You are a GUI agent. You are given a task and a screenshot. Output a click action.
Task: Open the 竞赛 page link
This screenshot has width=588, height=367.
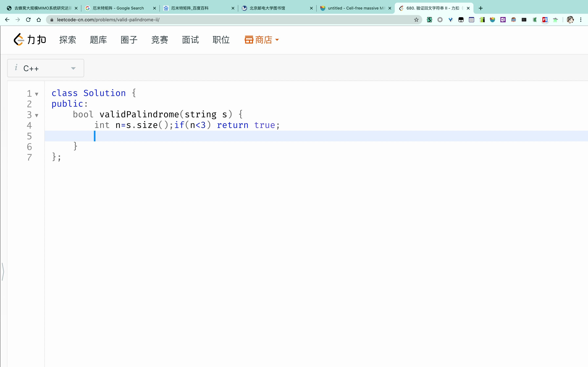[x=159, y=39]
